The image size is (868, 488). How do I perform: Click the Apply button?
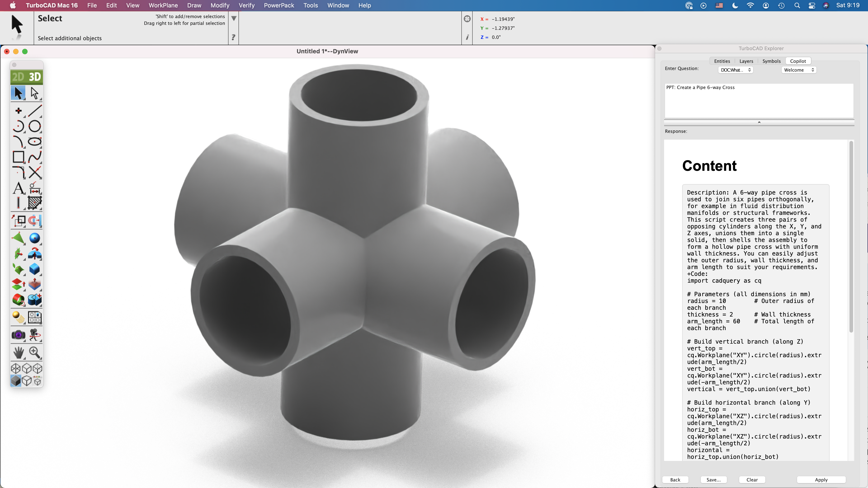tap(821, 480)
